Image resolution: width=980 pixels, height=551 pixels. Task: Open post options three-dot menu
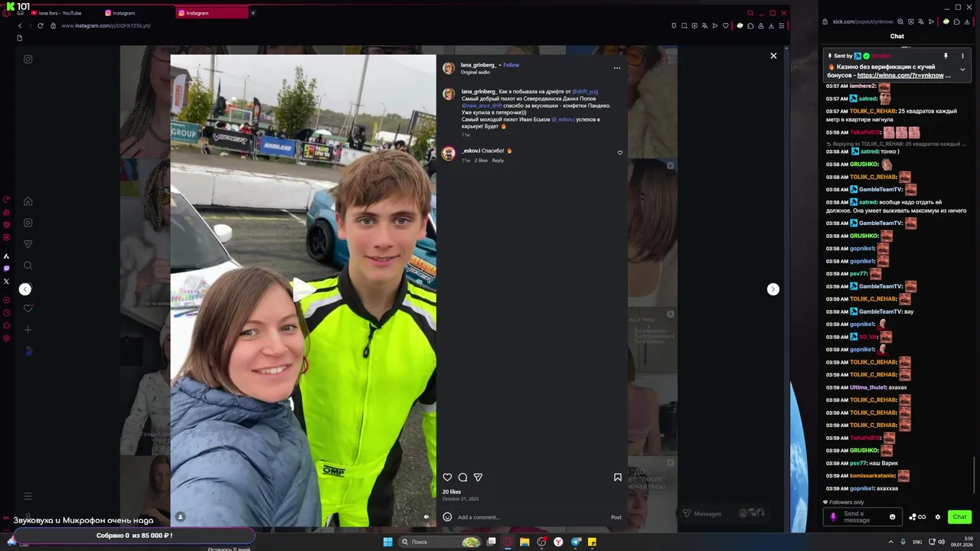click(x=616, y=68)
